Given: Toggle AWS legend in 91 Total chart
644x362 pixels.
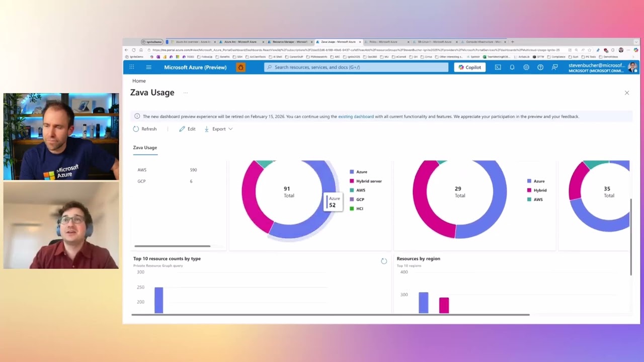Looking at the screenshot, I should (358, 190).
